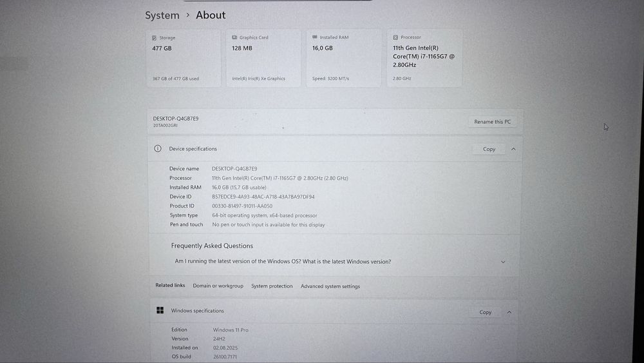The image size is (644, 363).
Task: Select the Pen and touch value text
Action: coord(268,225)
